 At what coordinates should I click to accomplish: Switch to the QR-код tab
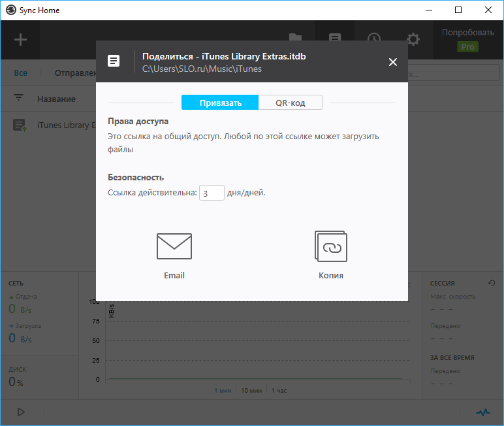pyautogui.click(x=291, y=103)
